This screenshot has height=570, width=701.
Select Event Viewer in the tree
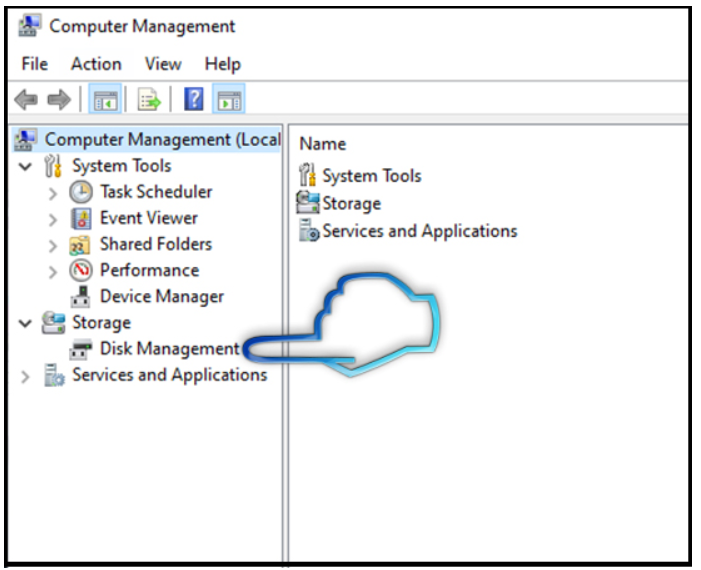coord(148,218)
